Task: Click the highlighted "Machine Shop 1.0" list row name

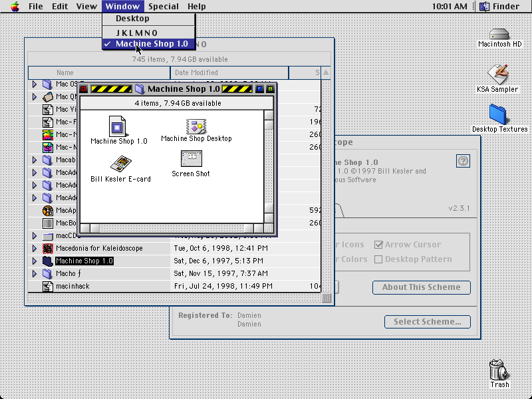Action: pyautogui.click(x=84, y=261)
